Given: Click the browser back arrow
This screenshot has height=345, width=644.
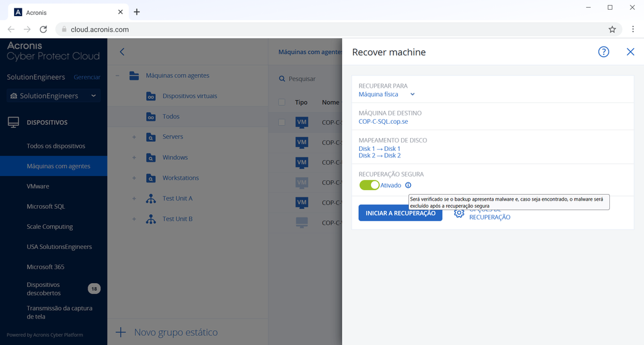Looking at the screenshot, I should pos(11,29).
